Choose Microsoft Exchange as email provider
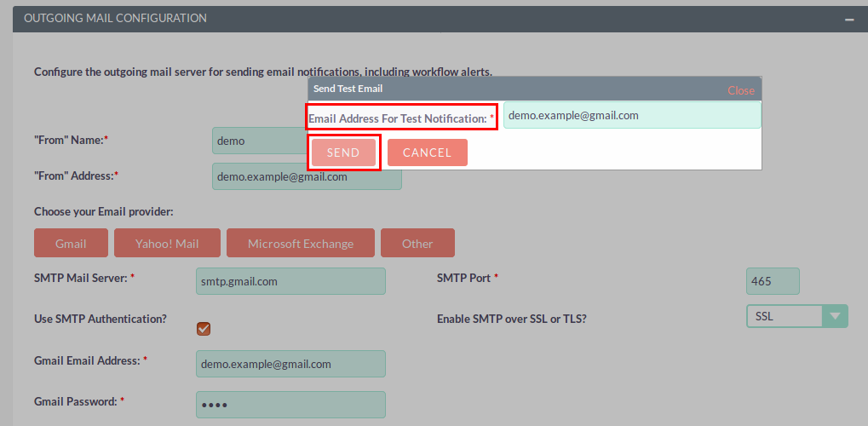 pyautogui.click(x=301, y=243)
